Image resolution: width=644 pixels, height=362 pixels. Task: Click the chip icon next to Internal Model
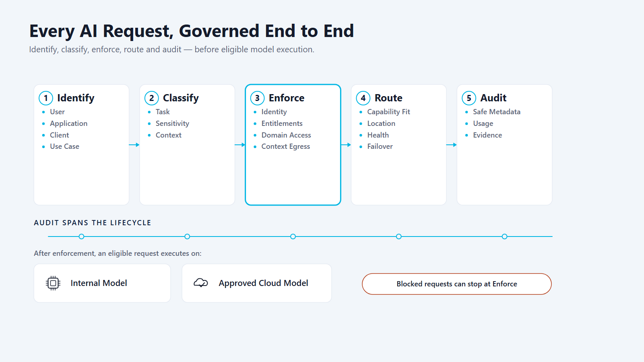[53, 283]
